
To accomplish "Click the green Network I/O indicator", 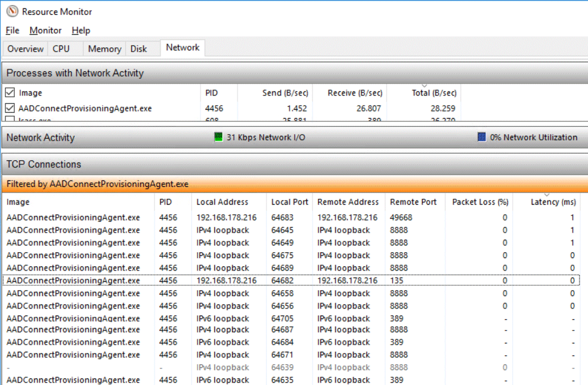I will coord(218,137).
